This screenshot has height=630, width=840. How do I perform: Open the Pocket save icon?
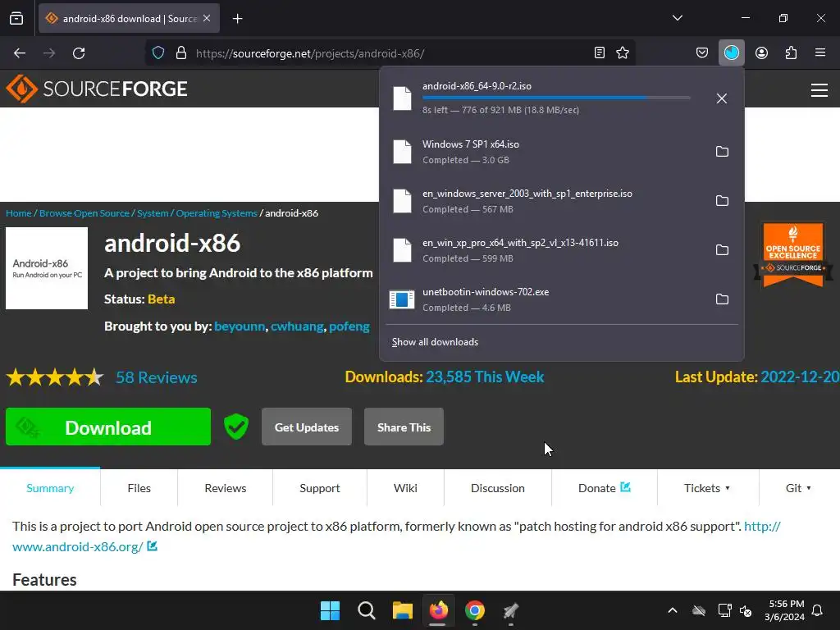click(702, 52)
